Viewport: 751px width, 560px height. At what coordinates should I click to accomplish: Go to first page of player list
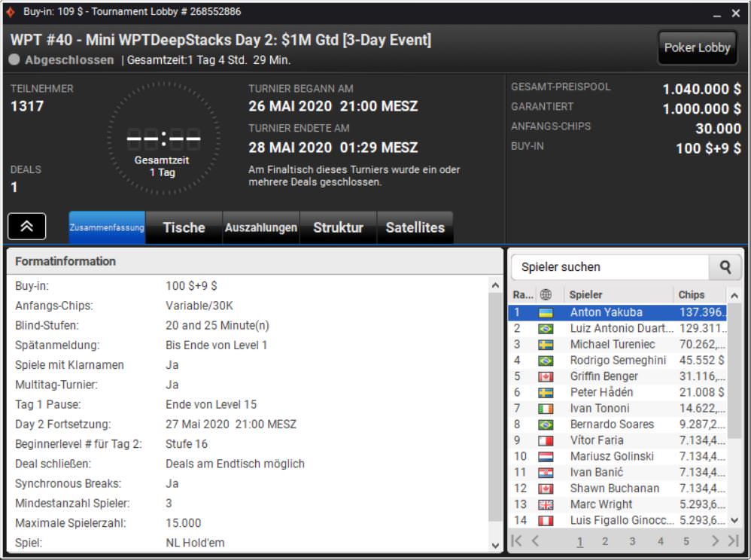[x=517, y=540]
